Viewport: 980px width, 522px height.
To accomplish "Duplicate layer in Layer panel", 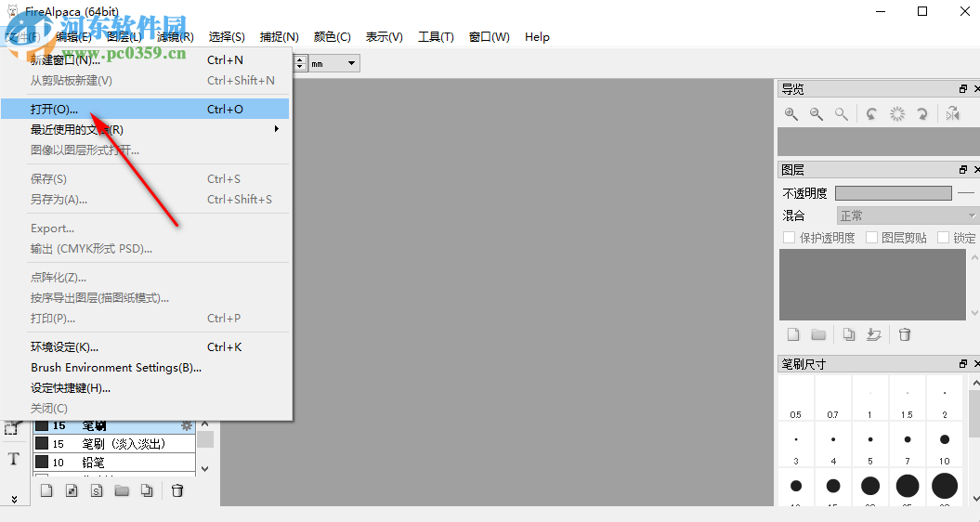I will coord(849,334).
